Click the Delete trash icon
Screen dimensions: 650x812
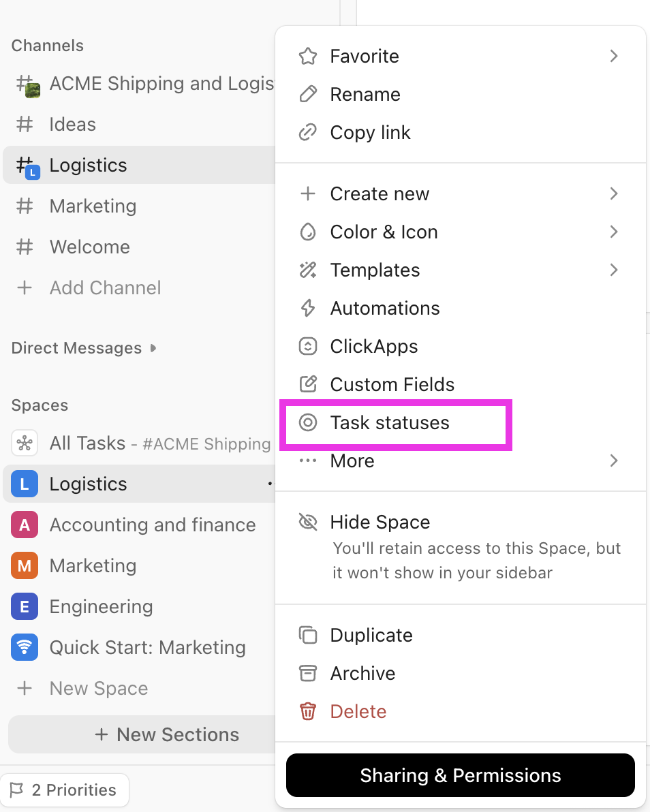pyautogui.click(x=308, y=711)
